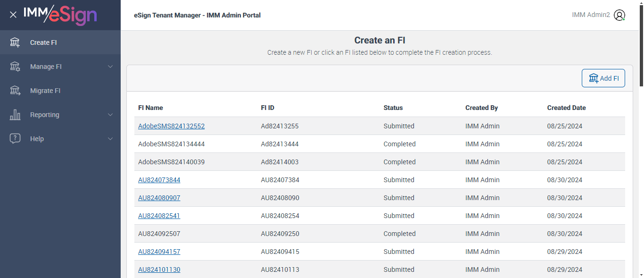Click FI ID Ad82413255
Image resolution: width=644 pixels, height=278 pixels.
(280, 126)
